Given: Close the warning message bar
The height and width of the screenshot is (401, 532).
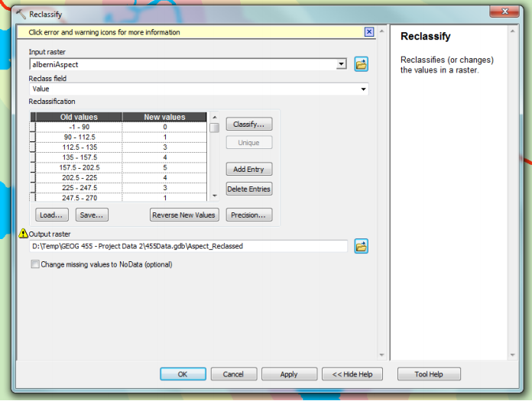Looking at the screenshot, I should pos(369,32).
